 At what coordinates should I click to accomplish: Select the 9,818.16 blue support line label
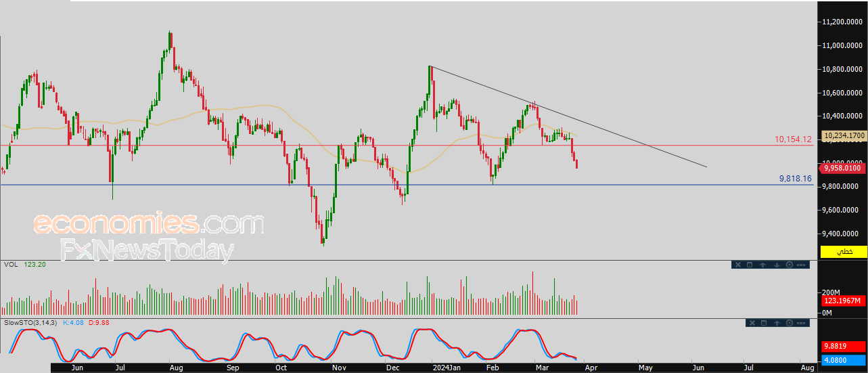(x=795, y=179)
